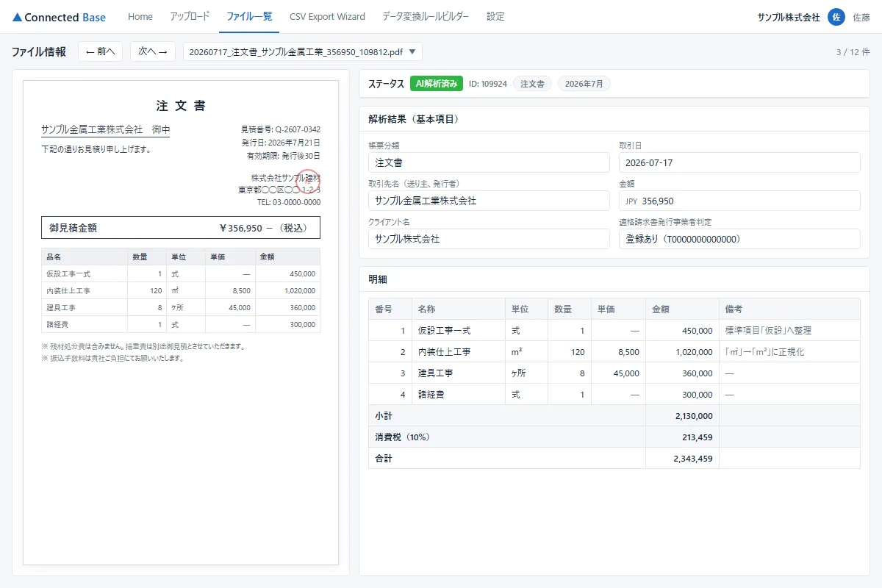882x588 pixels.
Task: Click the 適格請求書発行事業者判定 field
Action: coord(739,239)
